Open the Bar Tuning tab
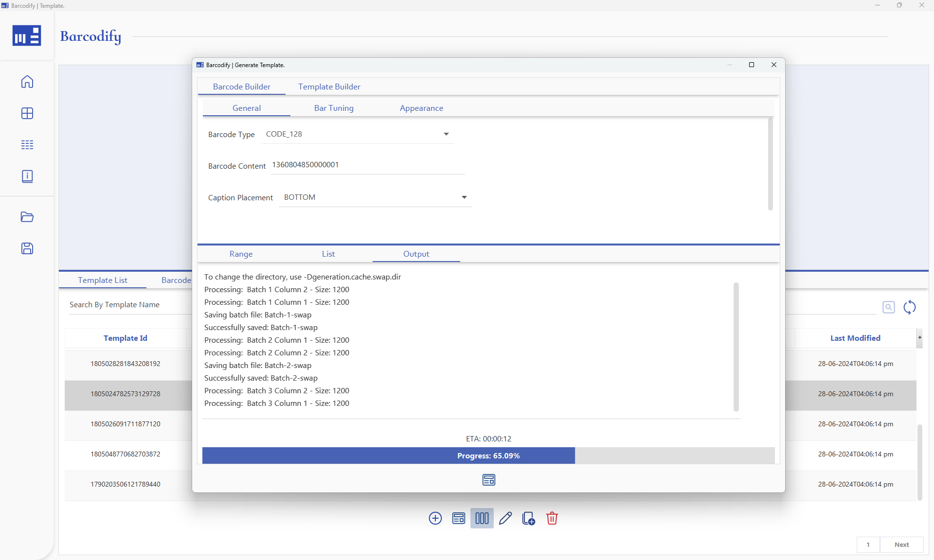This screenshot has height=560, width=934. pyautogui.click(x=334, y=108)
